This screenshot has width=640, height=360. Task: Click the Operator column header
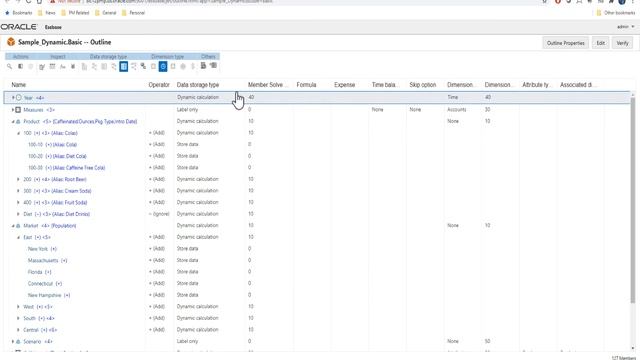coord(159,84)
